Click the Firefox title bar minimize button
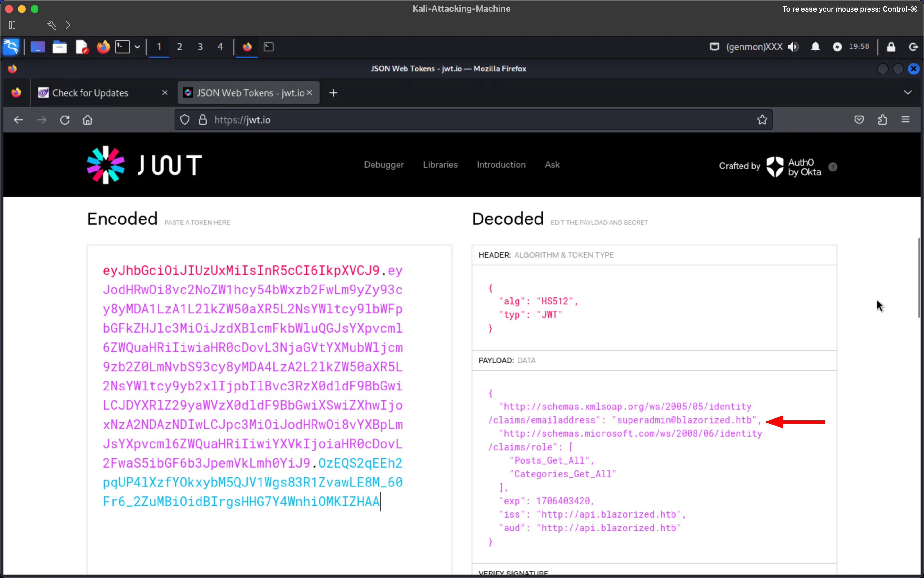The image size is (924, 578). [883, 69]
